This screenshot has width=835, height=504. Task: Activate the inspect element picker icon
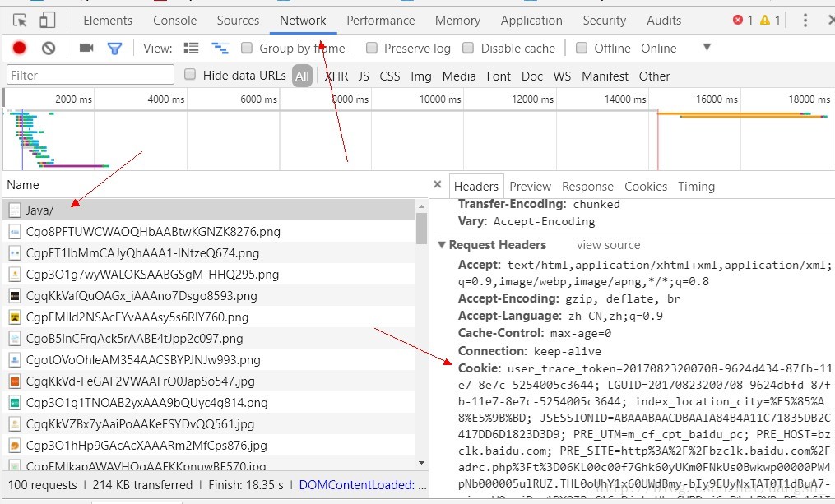(x=20, y=21)
